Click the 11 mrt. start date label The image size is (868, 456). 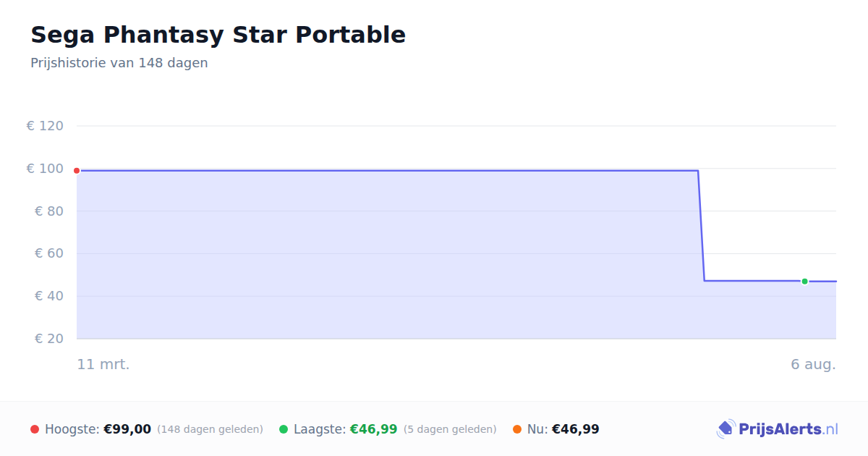click(x=103, y=364)
